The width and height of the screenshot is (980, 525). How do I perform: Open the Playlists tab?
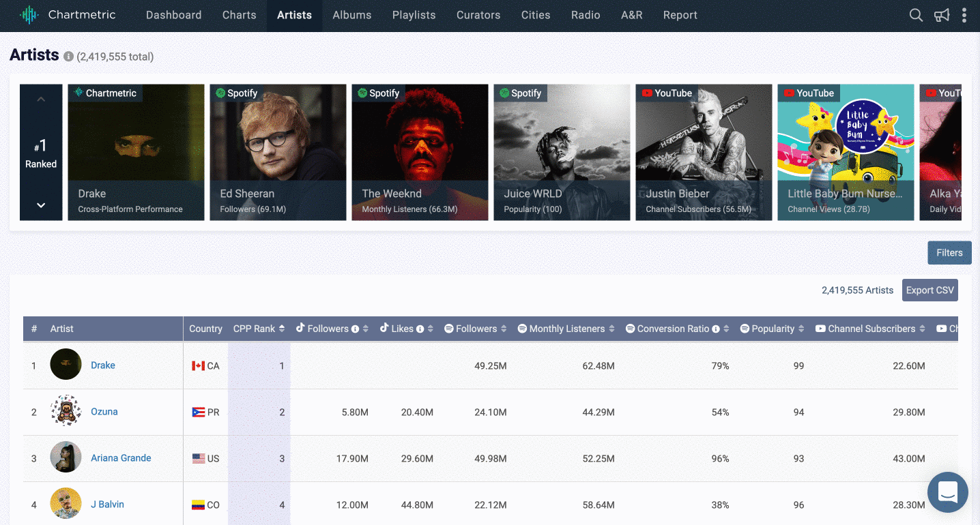coord(414,15)
